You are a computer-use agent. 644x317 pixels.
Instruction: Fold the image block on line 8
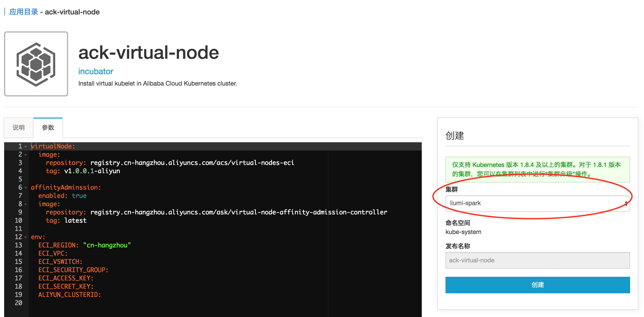tap(26, 204)
